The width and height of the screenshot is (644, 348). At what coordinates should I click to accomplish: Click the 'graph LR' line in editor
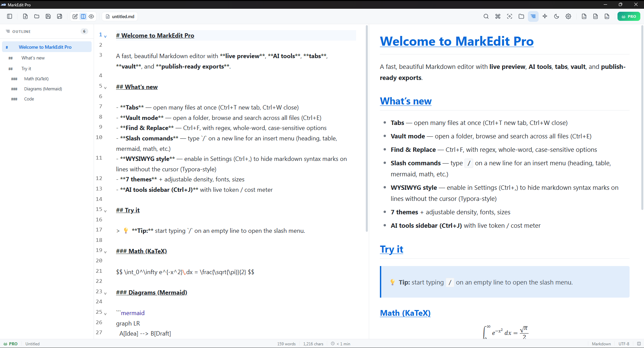click(128, 323)
